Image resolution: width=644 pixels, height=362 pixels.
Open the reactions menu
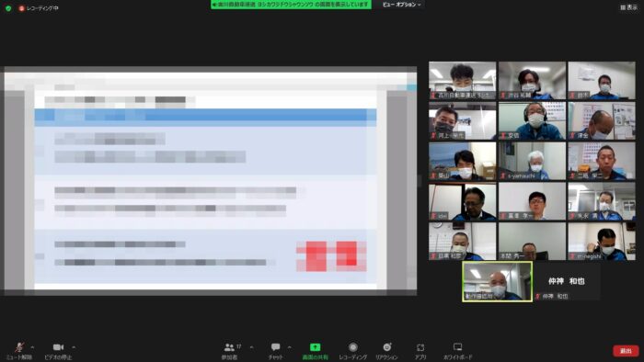coord(386,351)
